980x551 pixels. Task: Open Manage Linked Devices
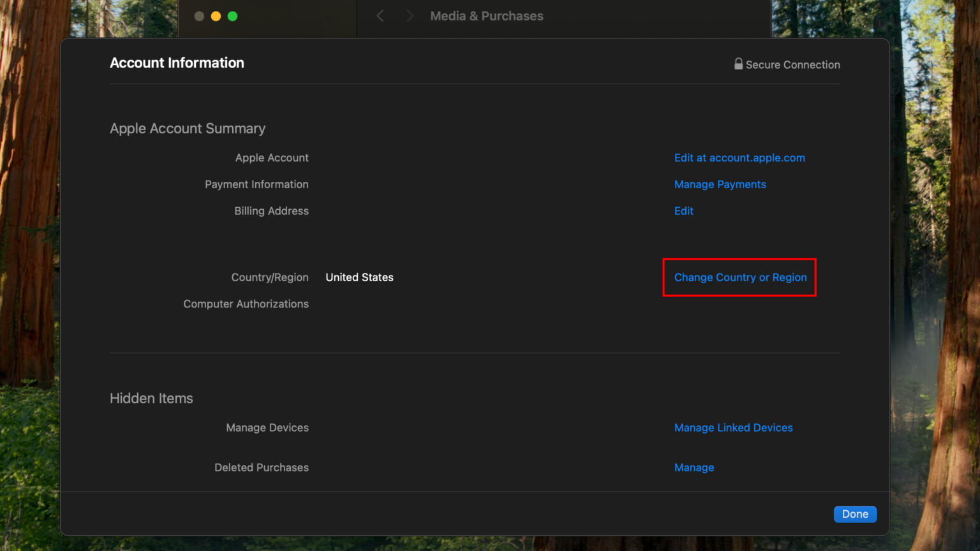pyautogui.click(x=733, y=427)
